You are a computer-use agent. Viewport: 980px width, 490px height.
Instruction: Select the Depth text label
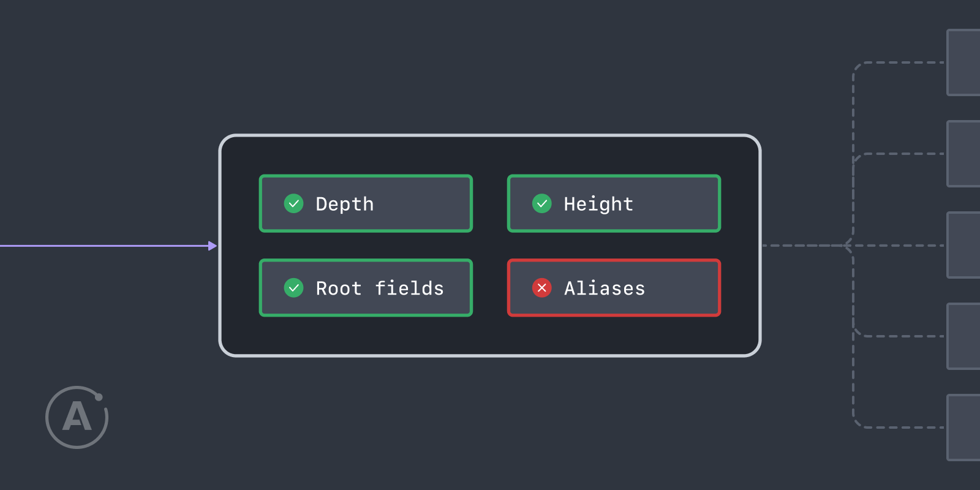[x=345, y=204]
